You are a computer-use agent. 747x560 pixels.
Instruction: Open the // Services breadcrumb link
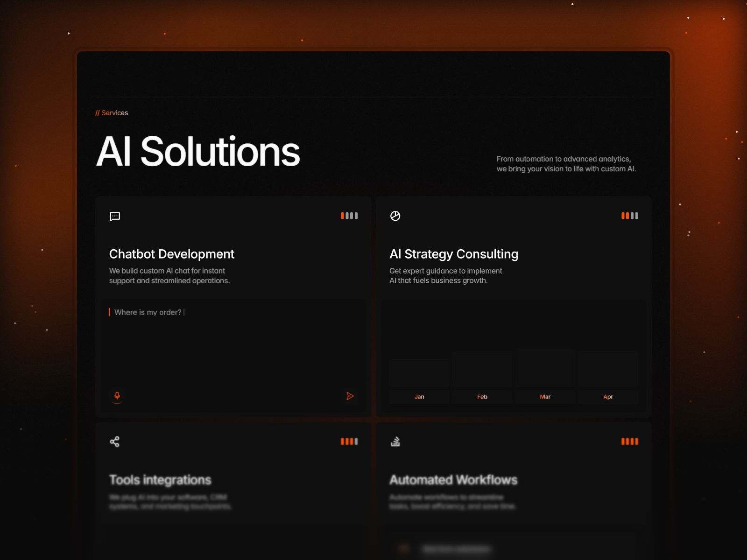point(112,112)
